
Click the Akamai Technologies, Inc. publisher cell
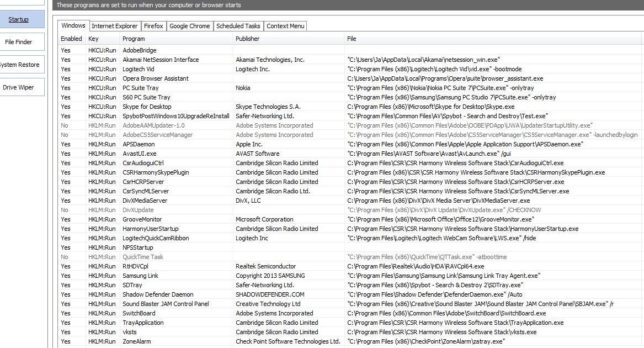[270, 60]
